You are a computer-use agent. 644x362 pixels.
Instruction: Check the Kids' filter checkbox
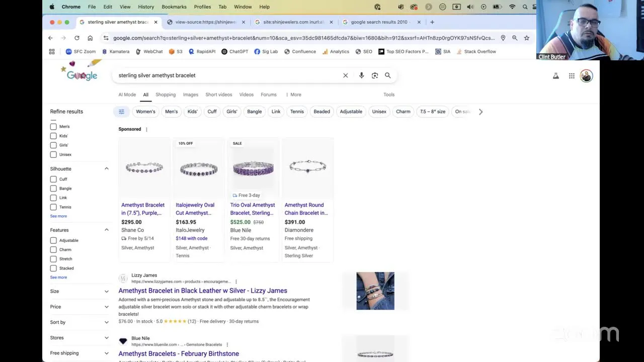click(53, 136)
